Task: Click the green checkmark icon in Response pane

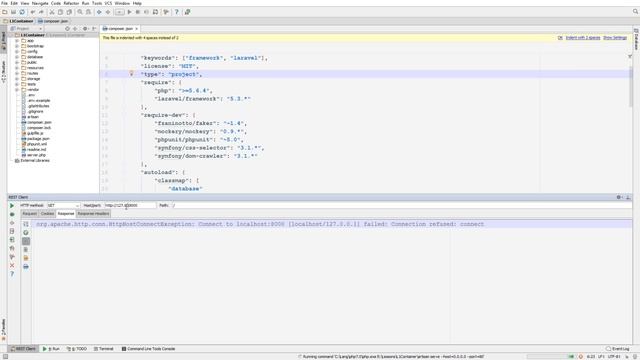Action: click(26, 233)
